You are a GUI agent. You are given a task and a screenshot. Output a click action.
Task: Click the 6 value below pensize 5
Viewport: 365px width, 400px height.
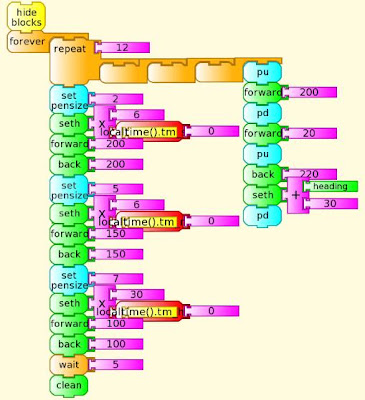(x=137, y=205)
